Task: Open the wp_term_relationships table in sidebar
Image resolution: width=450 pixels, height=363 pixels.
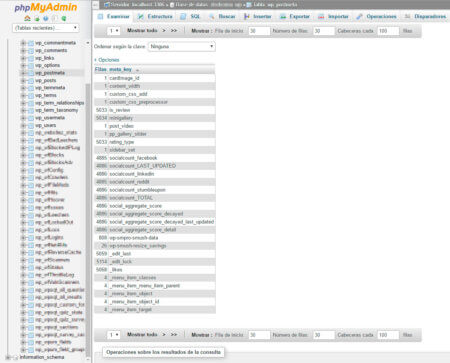Action: pyautogui.click(x=60, y=103)
